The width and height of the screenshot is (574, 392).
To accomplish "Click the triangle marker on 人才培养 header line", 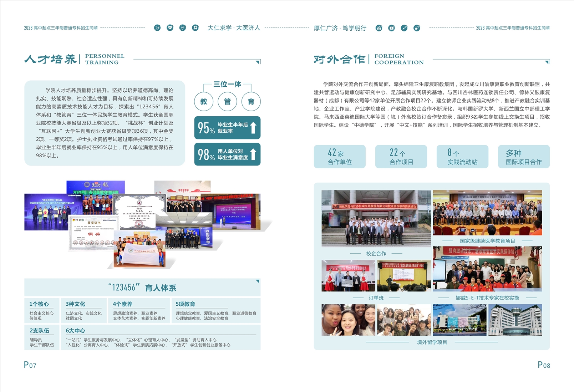I will pyautogui.click(x=258, y=62).
